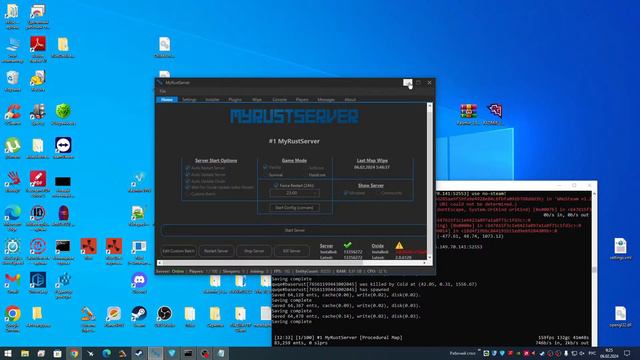Select Modded under Show Server
This screenshot has height=360, width=640.
354,193
